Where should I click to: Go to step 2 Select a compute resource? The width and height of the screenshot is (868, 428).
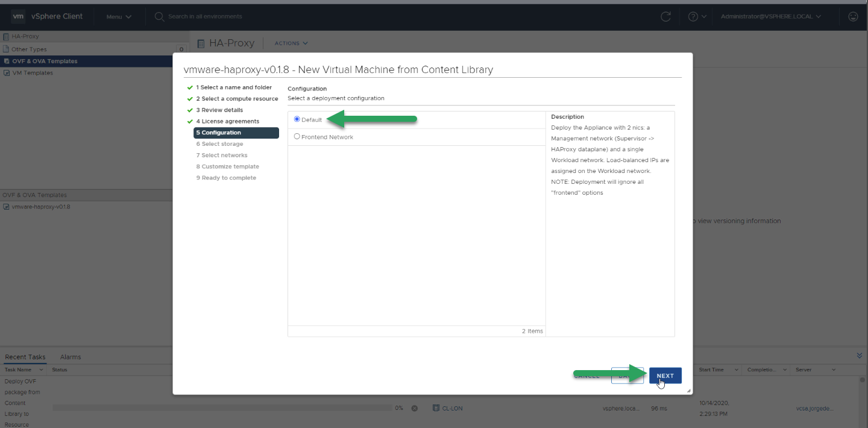tap(237, 99)
